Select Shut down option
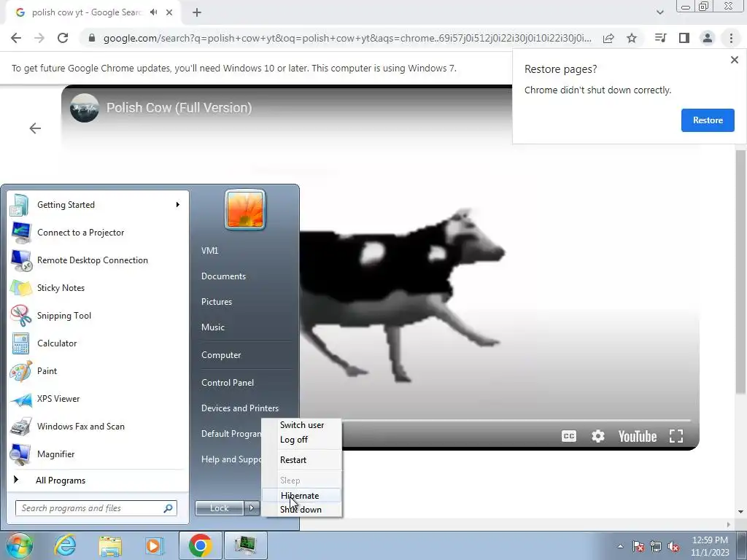The width and height of the screenshot is (747, 560). click(x=301, y=510)
